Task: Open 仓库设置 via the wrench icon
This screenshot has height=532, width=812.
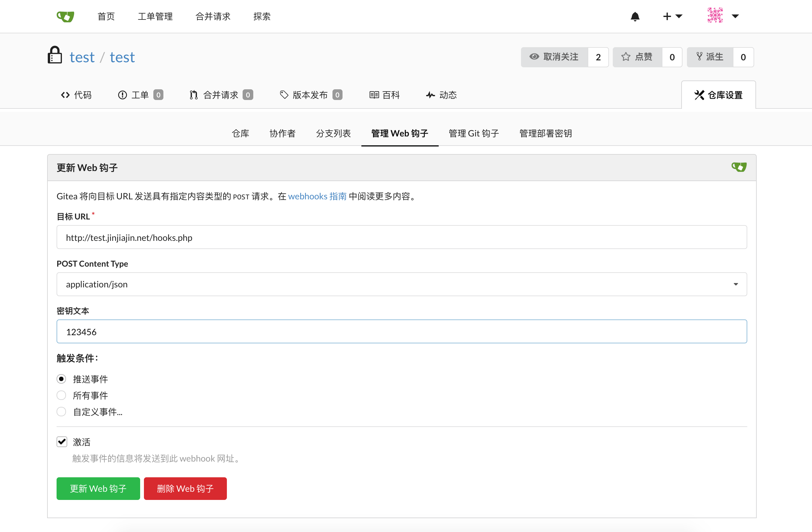Action: (x=700, y=95)
